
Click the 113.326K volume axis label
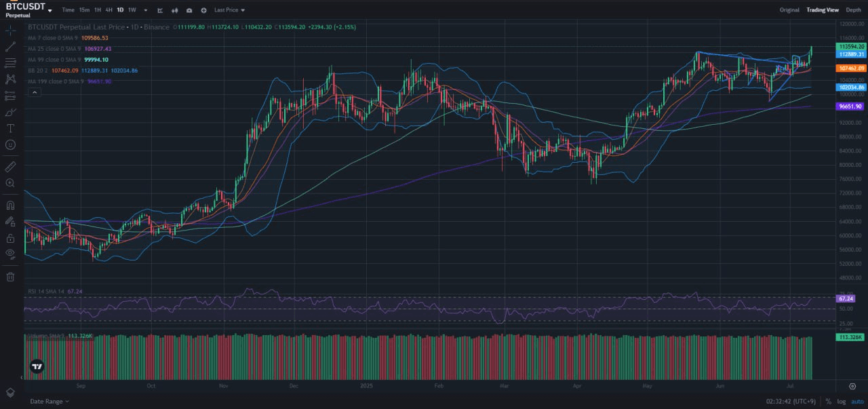click(x=850, y=337)
